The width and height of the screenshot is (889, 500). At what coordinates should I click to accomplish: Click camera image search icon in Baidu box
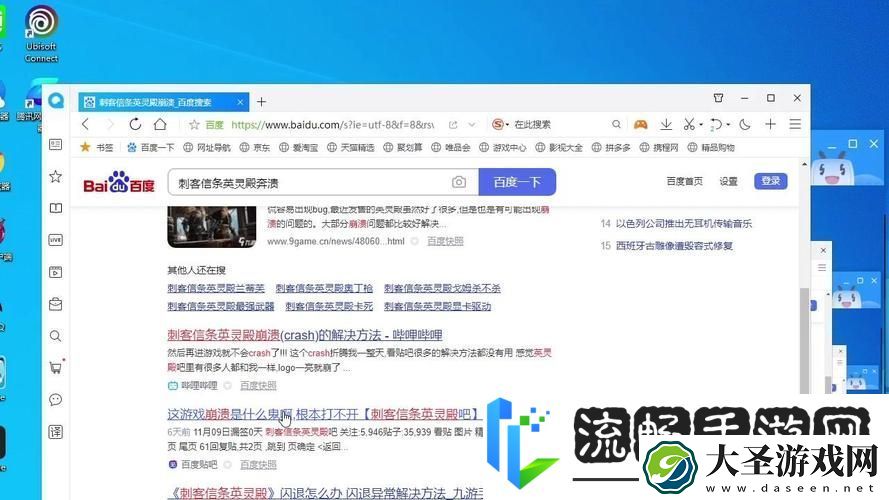coord(459,182)
